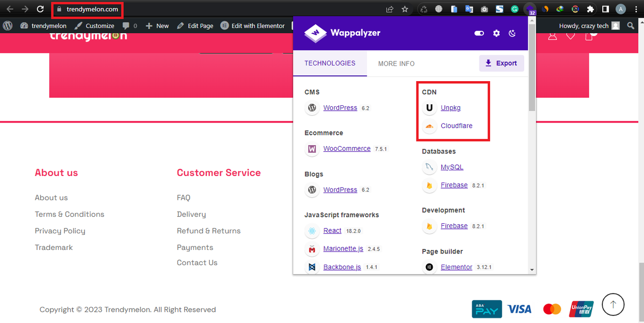Open the WordPress link under Blogs
Screen dimensions: 644x323
click(340, 190)
